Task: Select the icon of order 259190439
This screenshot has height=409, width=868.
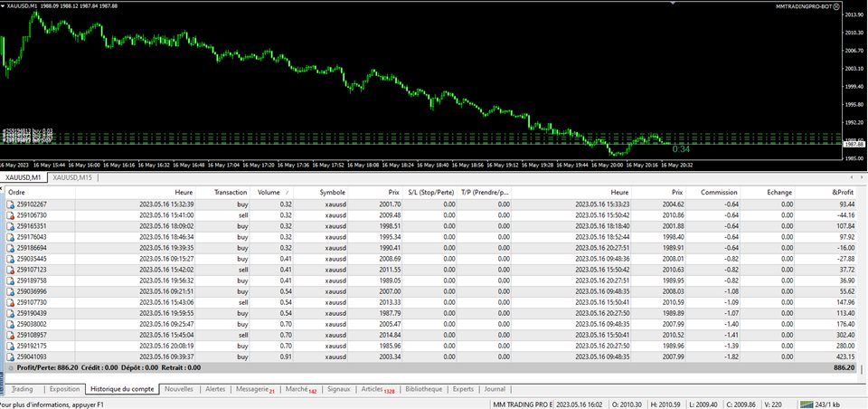Action: 11,313
